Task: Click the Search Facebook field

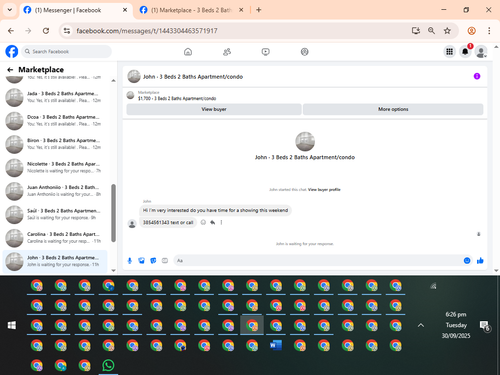Action: point(67,52)
